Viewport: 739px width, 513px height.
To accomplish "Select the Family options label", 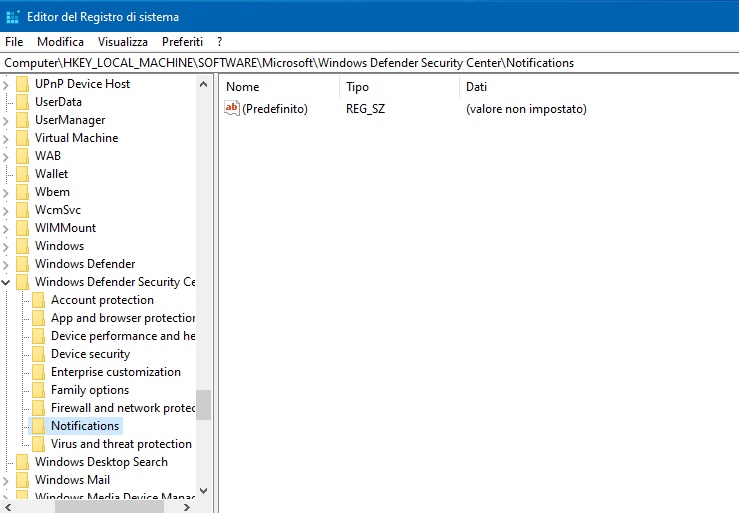I will coord(90,390).
